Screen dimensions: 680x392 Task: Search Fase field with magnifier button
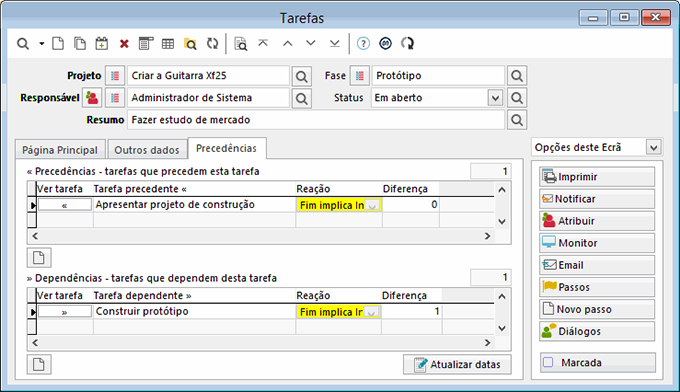pyautogui.click(x=517, y=76)
